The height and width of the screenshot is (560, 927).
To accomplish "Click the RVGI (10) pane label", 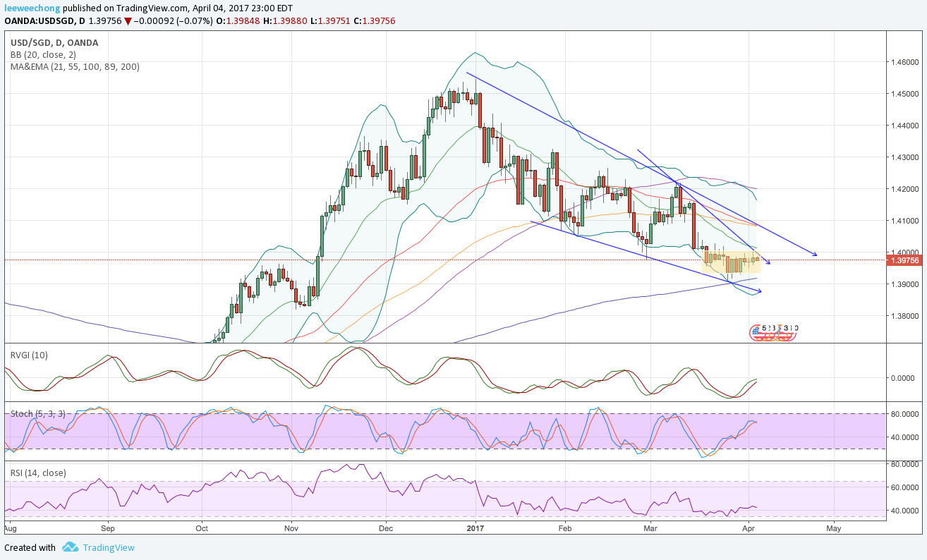I will tap(29, 355).
